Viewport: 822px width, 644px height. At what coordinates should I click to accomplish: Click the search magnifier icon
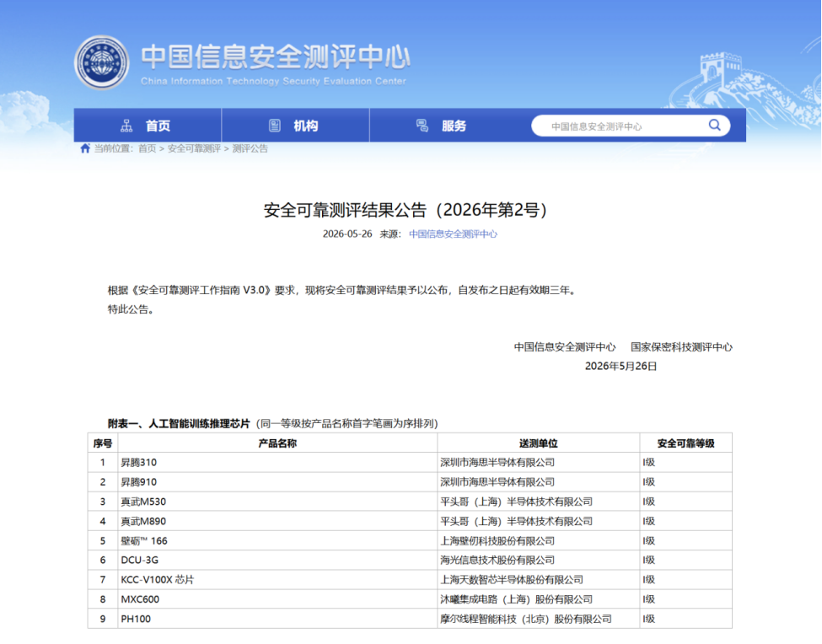715,126
